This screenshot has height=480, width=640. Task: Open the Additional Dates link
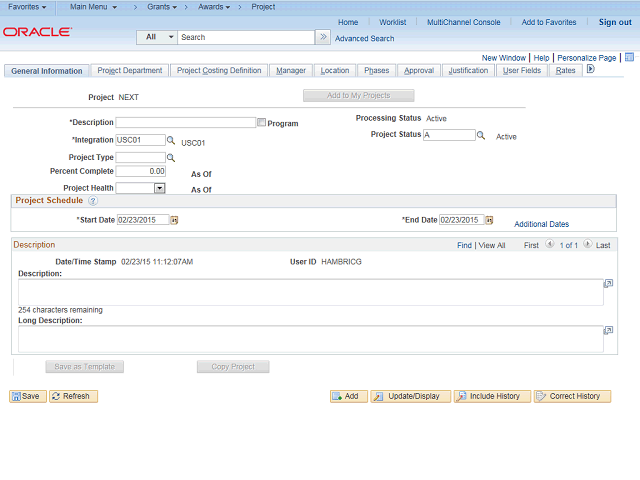[x=541, y=224]
